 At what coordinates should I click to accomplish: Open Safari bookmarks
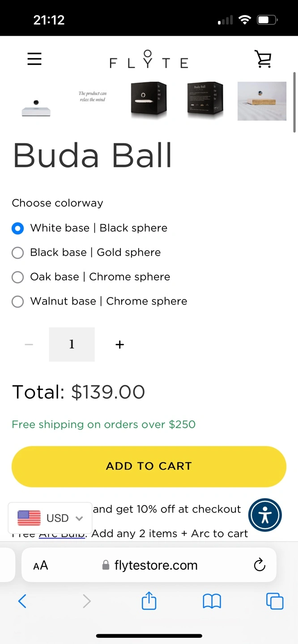click(212, 601)
